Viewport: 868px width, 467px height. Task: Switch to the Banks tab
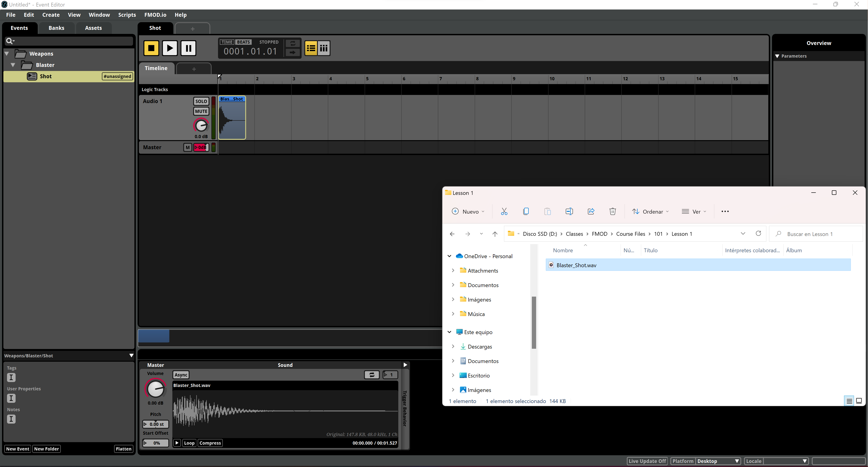pyautogui.click(x=56, y=28)
